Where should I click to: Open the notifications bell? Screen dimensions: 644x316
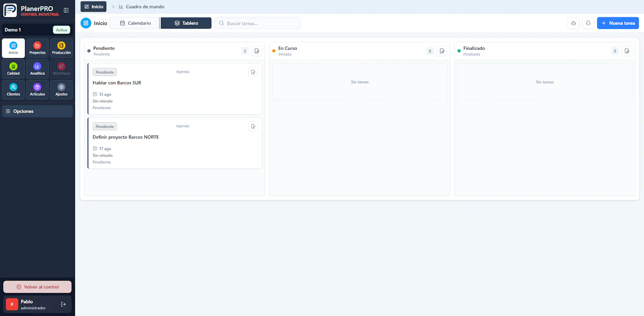(588, 23)
